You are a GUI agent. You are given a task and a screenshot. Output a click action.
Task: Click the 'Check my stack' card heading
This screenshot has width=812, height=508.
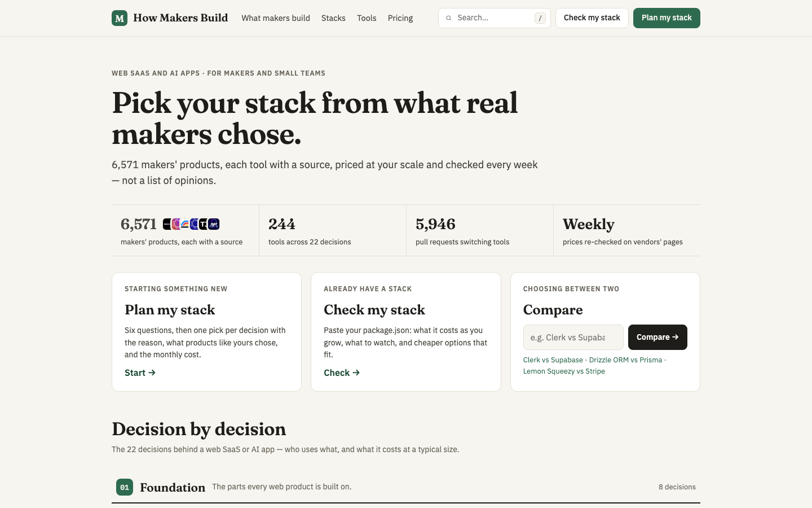point(374,310)
